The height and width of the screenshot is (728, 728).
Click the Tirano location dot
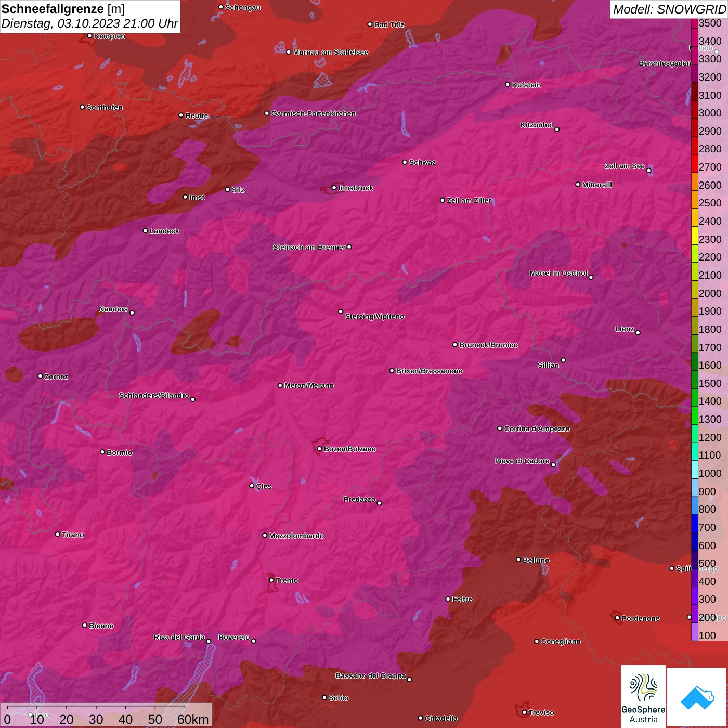coord(58,534)
